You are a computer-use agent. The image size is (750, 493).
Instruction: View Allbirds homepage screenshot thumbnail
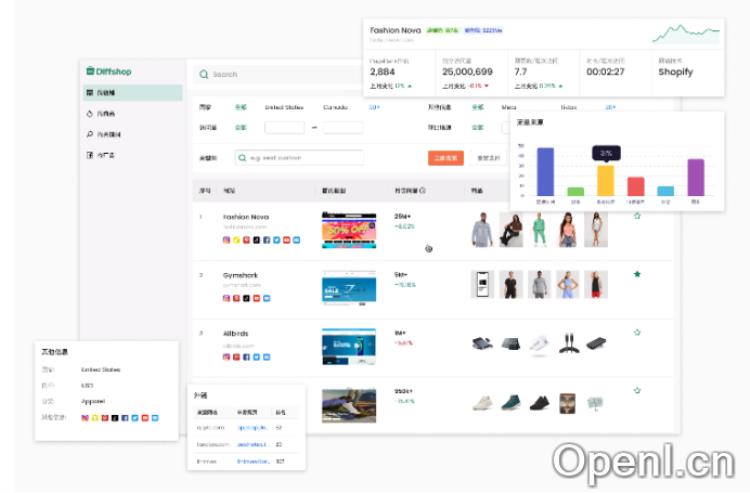click(x=349, y=347)
